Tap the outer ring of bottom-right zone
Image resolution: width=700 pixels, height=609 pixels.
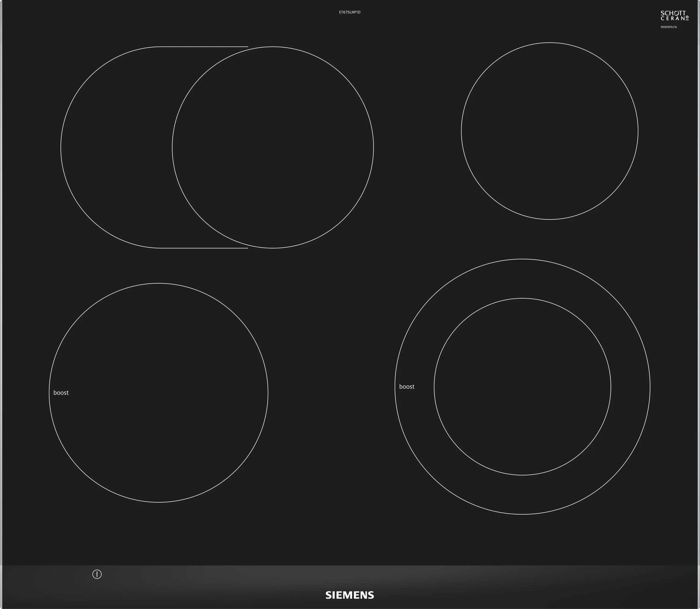tap(522, 278)
